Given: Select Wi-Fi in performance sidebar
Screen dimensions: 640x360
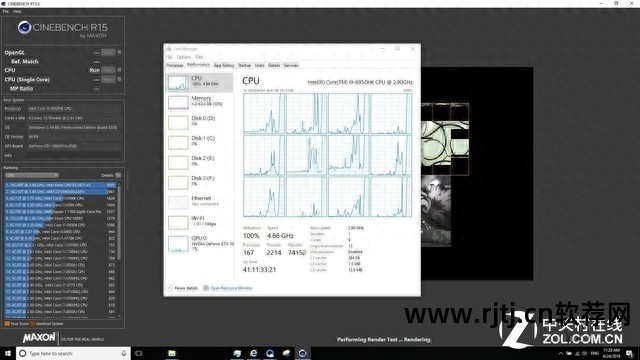Looking at the screenshot, I should point(200,222).
